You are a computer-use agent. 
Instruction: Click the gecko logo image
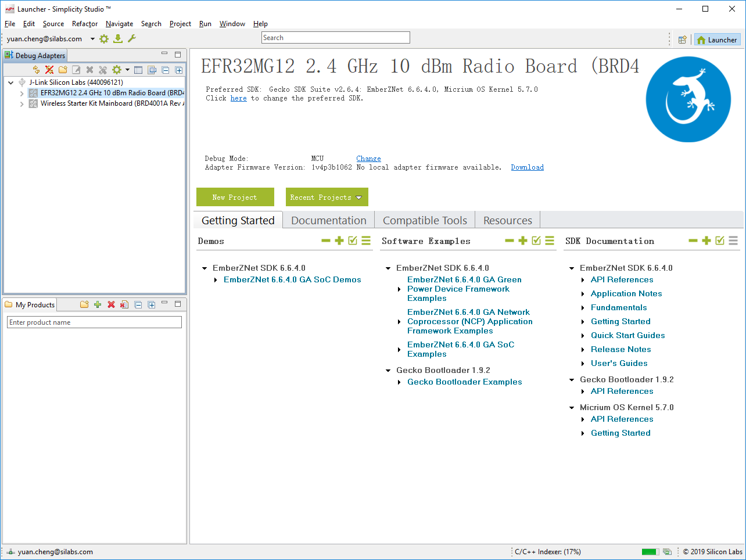tap(688, 99)
